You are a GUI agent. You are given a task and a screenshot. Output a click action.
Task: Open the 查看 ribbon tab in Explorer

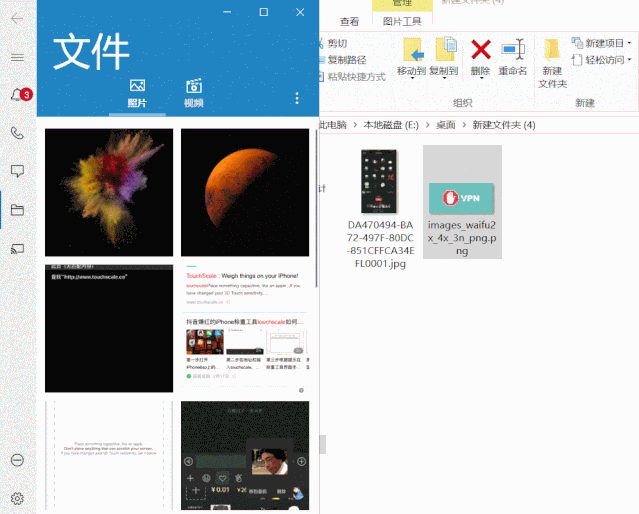350,22
